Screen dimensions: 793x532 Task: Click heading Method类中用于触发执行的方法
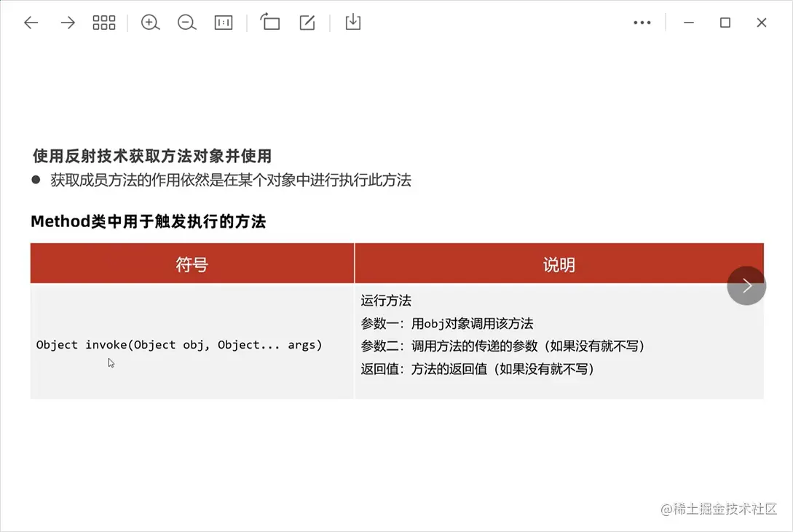click(x=148, y=221)
